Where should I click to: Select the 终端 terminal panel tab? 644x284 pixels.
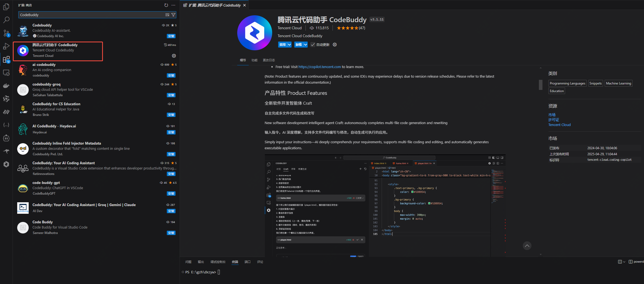click(x=235, y=262)
